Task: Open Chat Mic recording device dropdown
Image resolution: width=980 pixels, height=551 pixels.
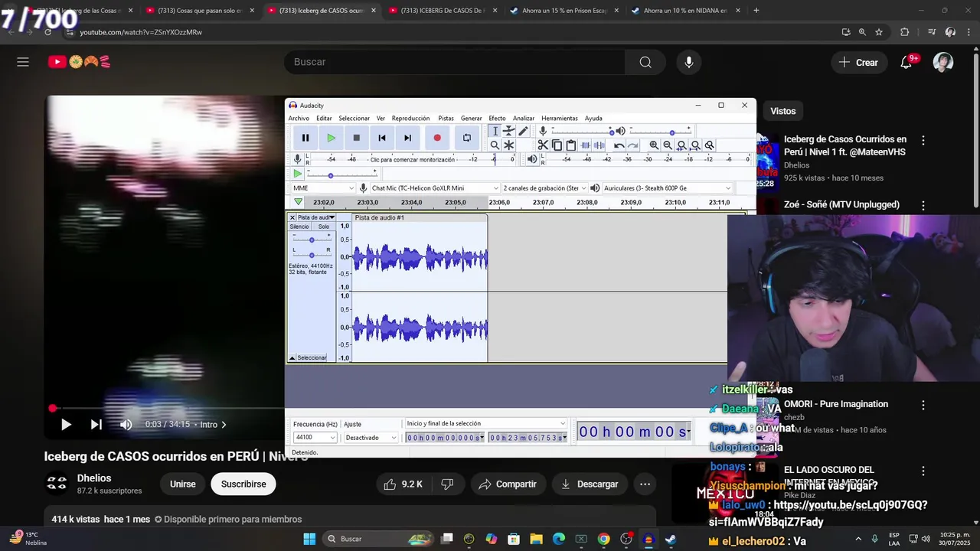Action: [433, 188]
